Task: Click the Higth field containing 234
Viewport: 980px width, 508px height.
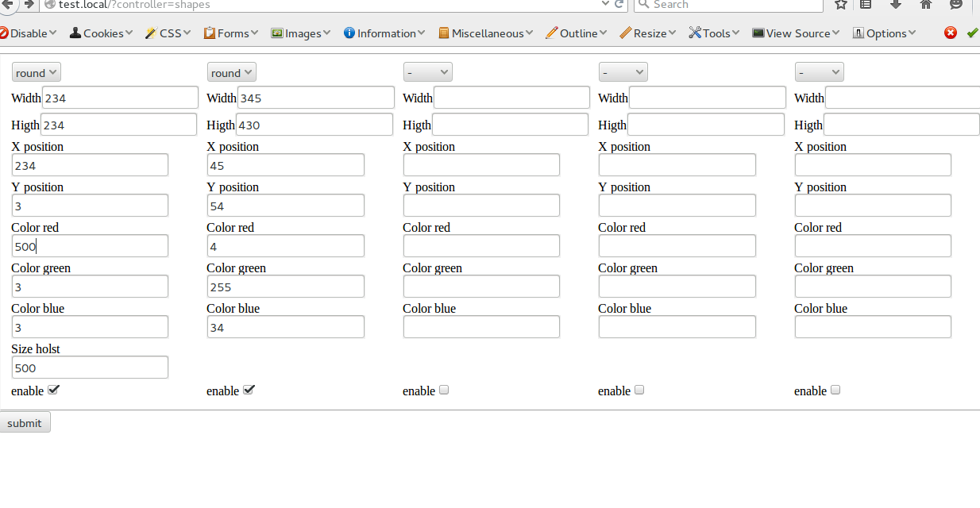Action: pos(118,125)
